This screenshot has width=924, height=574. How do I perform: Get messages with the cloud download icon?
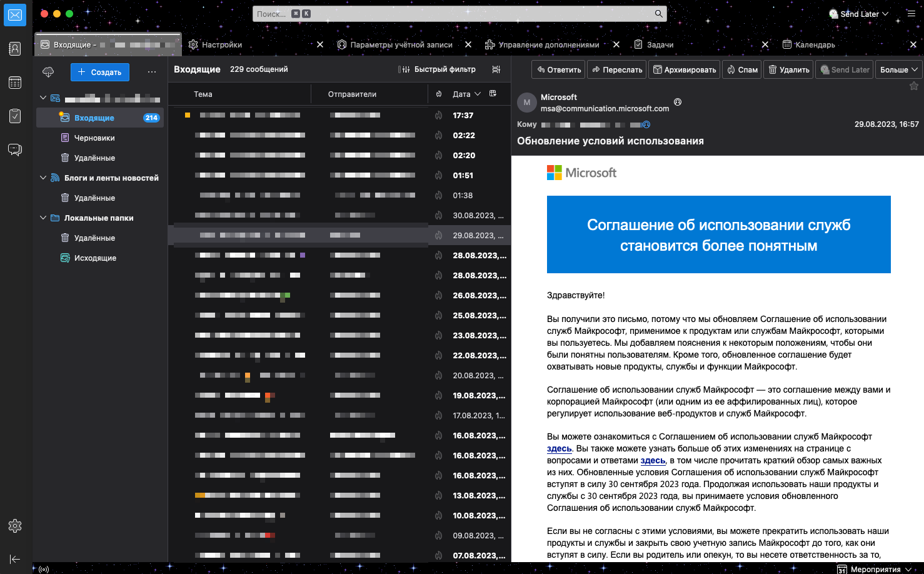[x=48, y=73]
